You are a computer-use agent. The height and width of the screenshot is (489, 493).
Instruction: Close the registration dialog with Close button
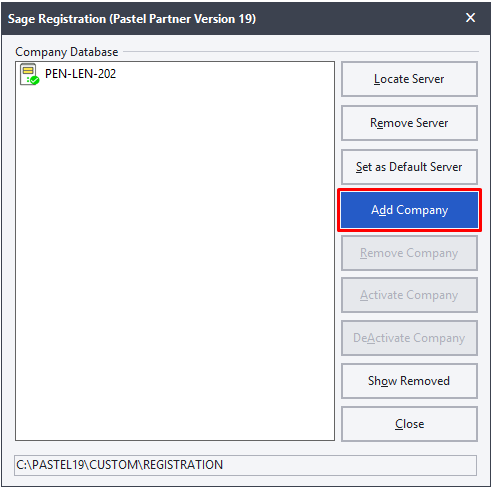(409, 424)
